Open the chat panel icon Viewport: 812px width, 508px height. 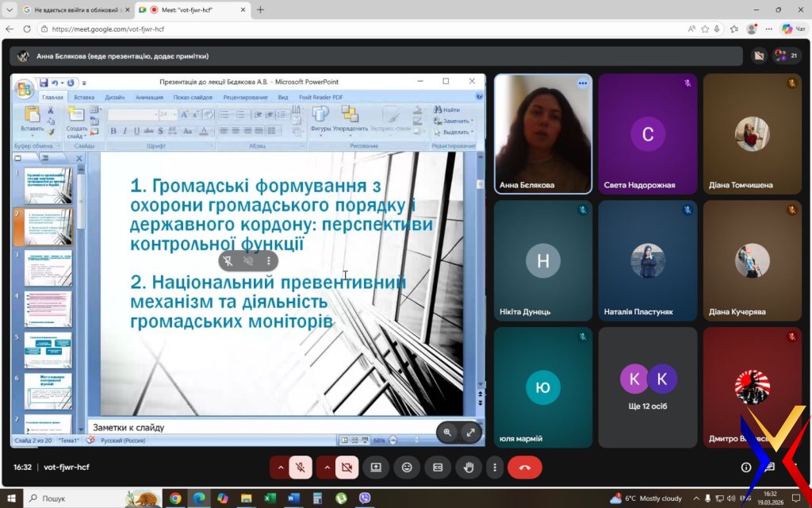click(770, 468)
